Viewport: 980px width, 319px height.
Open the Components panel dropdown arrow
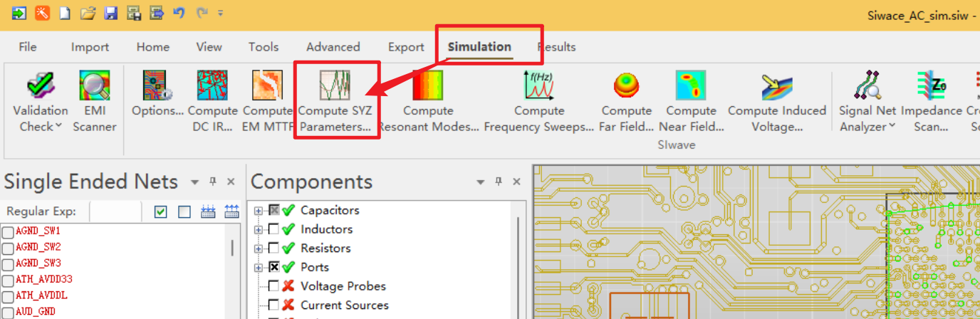point(480,182)
